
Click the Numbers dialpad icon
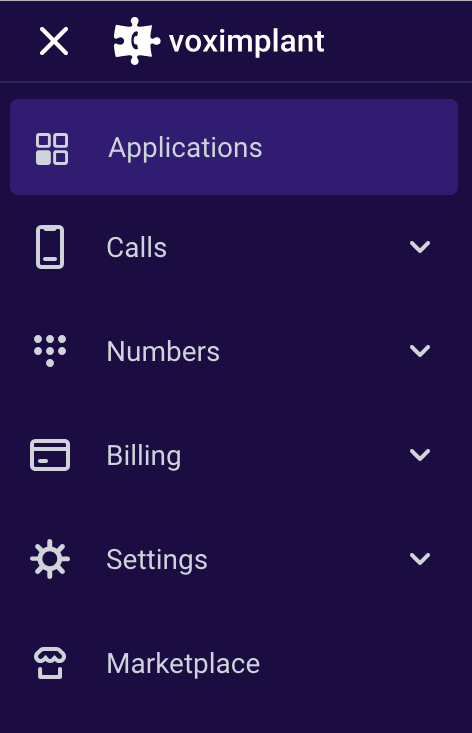click(x=50, y=351)
